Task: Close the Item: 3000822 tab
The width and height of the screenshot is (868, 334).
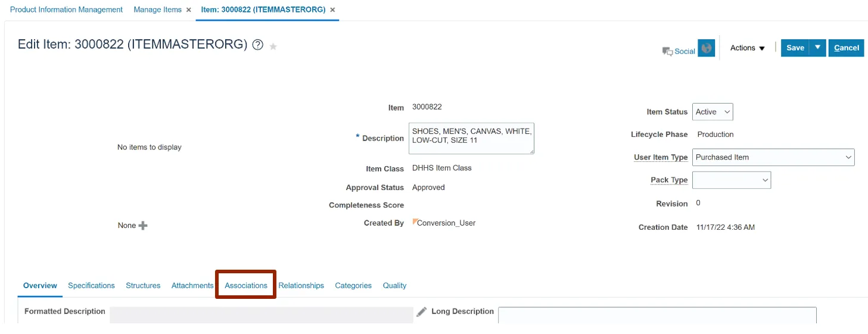Action: (332, 10)
